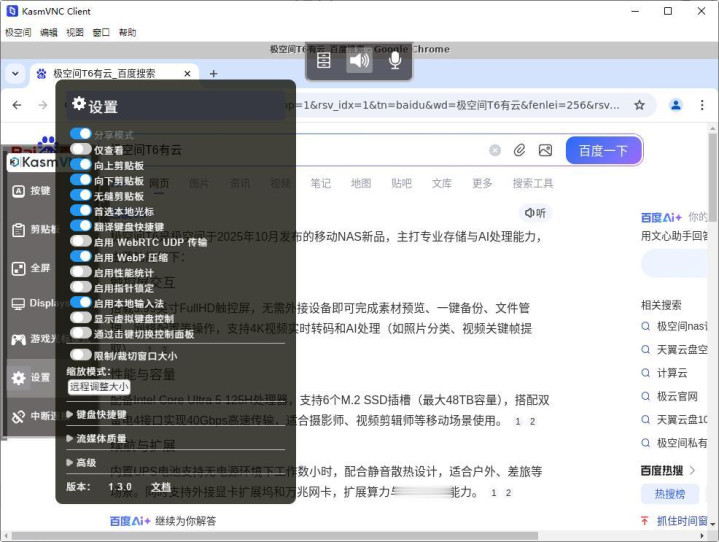Click the server icon beside the speaker
The image size is (719, 542).
[x=323, y=61]
